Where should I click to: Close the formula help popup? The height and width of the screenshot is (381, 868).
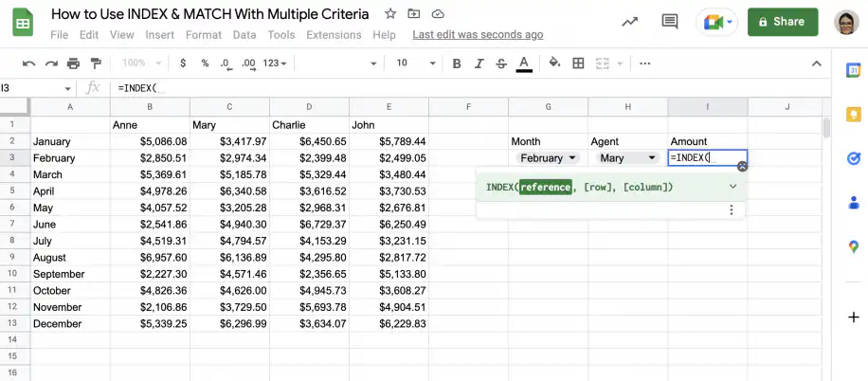tap(742, 167)
